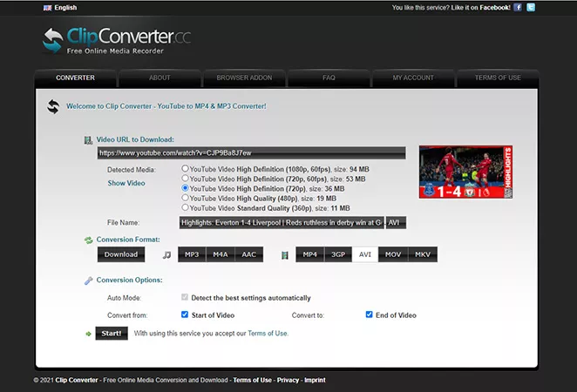Choose AAC audio format
Viewport: 577px width, 392px height.
[248, 254]
